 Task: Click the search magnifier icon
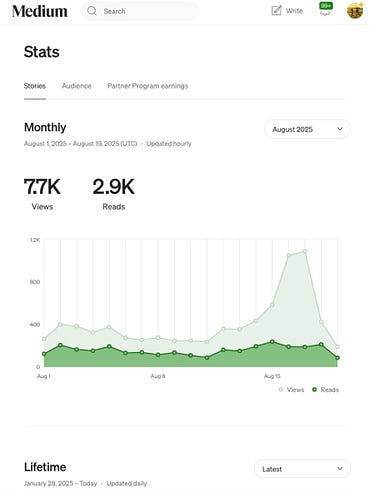click(x=92, y=11)
